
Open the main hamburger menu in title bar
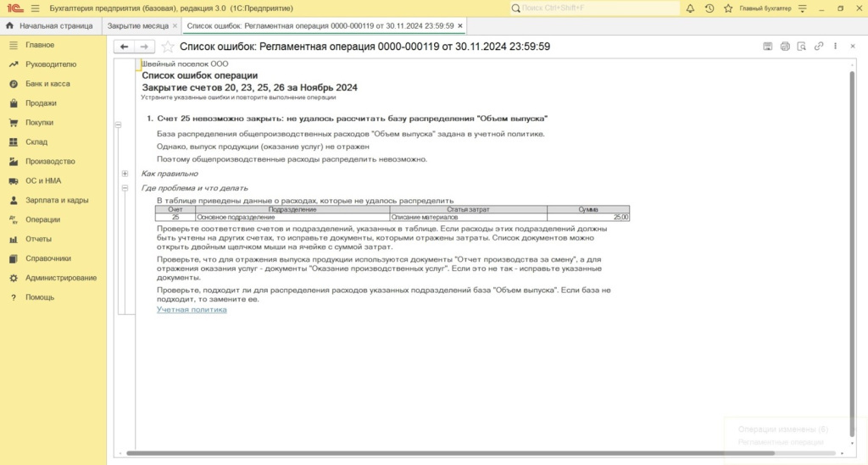click(36, 8)
